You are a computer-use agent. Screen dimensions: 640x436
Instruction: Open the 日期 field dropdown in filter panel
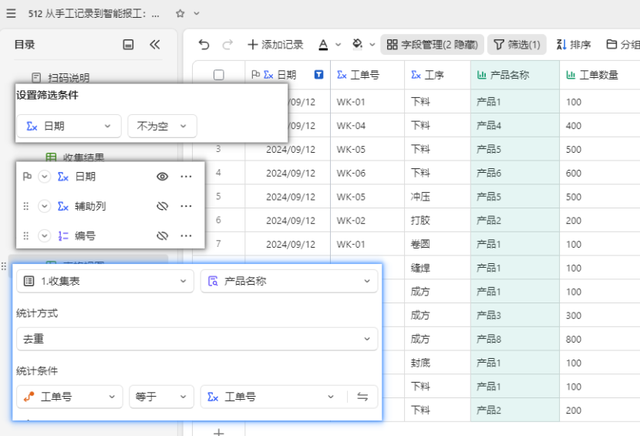coord(69,126)
